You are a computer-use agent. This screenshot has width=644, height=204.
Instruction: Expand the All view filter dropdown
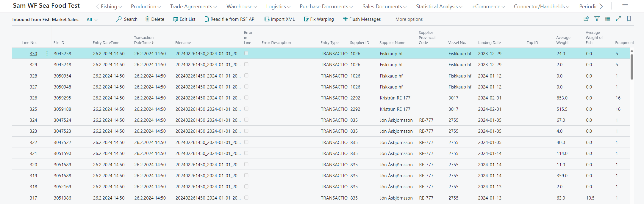click(92, 19)
